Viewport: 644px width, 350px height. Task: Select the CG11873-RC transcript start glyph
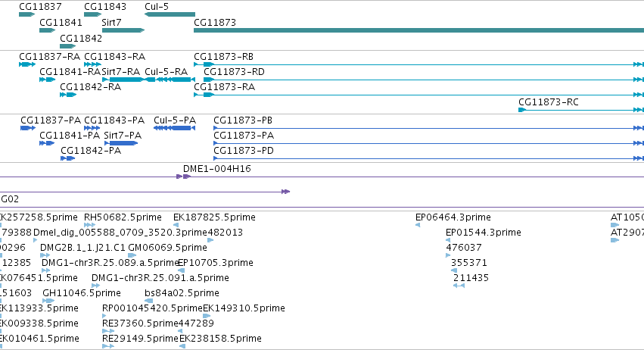(x=522, y=110)
